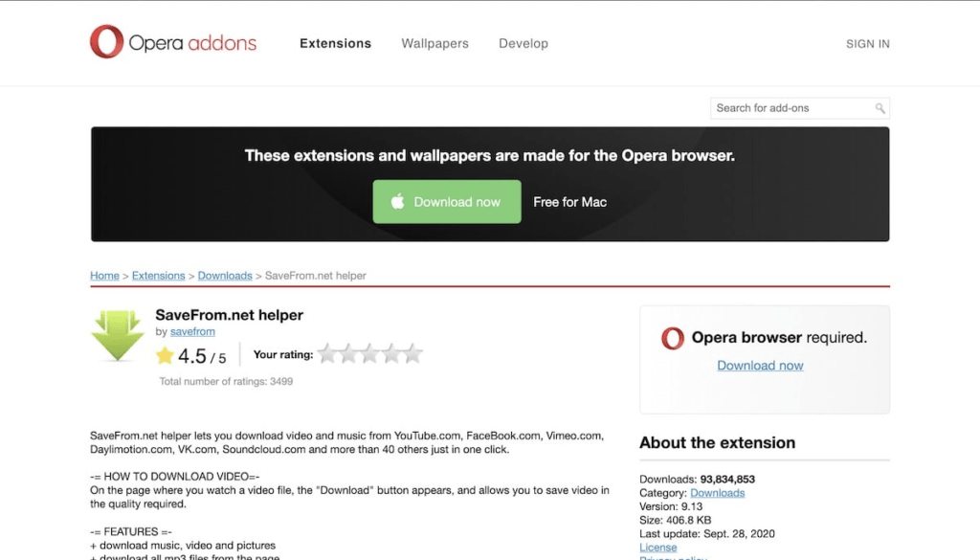Viewport: 980px width, 560px height.
Task: Click the 'SaveFrom.net helper' breadcrumb text
Action: point(316,276)
